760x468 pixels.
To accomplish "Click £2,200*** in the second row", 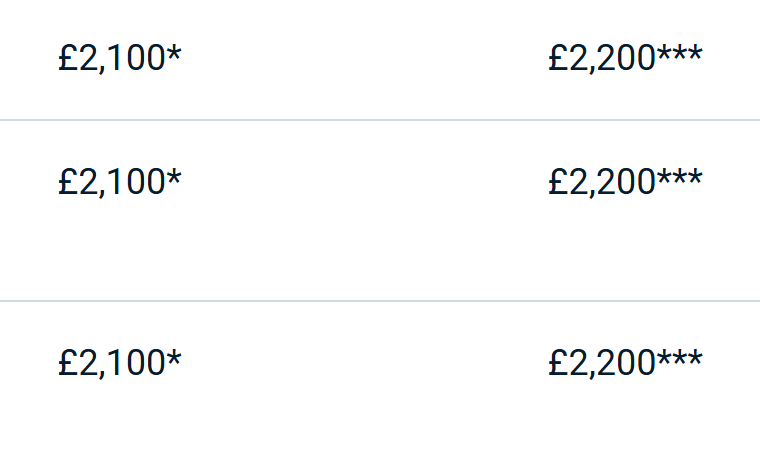I will coord(625,183).
